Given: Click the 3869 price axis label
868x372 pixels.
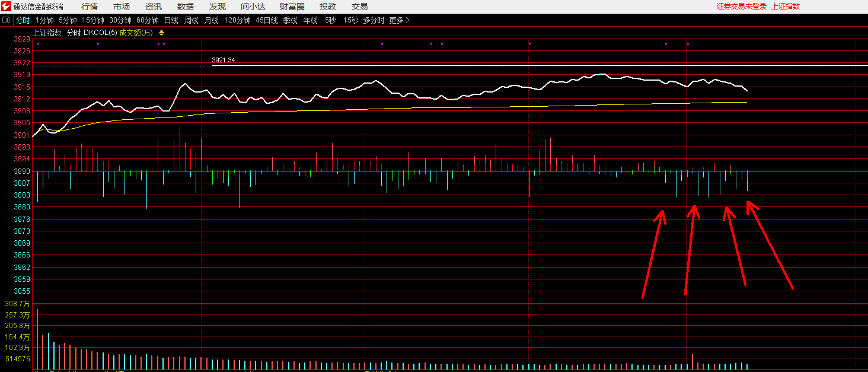Looking at the screenshot, I should coord(21,243).
